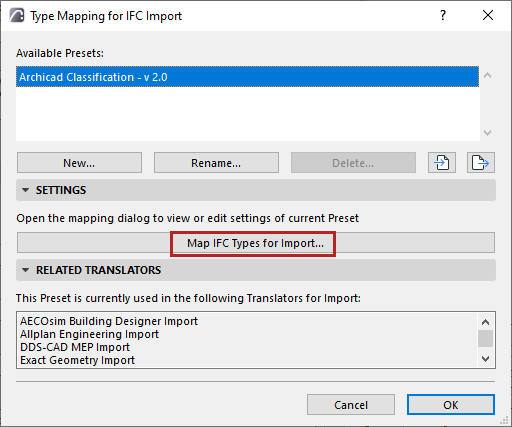Click the export preset icon button
Image resolution: width=512 pixels, height=427 pixels.
481,163
